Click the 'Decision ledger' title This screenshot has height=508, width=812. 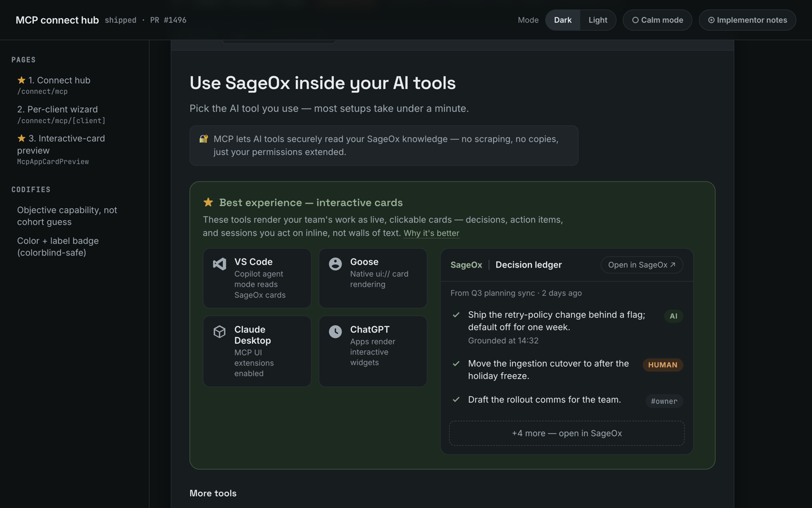(x=528, y=265)
